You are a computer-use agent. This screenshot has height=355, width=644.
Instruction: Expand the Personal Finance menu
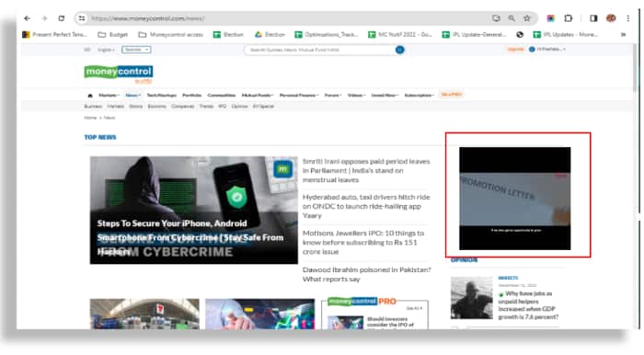pos(299,96)
